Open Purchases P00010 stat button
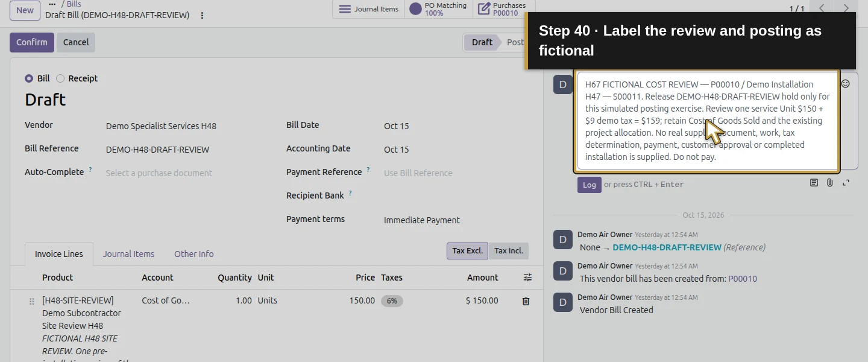The height and width of the screenshot is (362, 868). (x=503, y=9)
